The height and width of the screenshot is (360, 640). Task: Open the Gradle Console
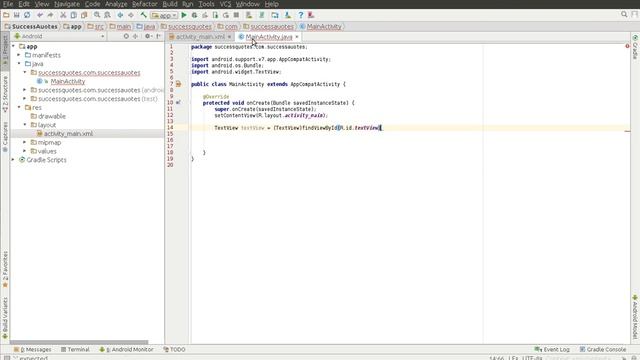[603, 349]
